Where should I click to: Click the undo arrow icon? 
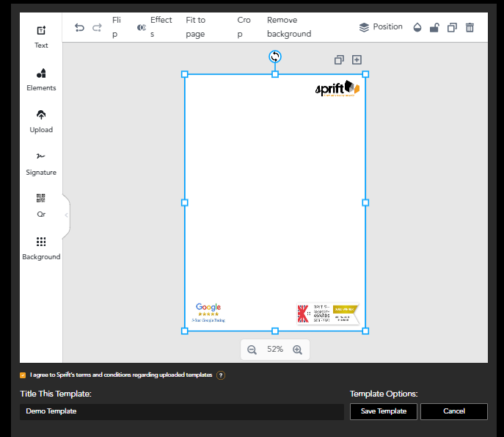[x=79, y=28]
